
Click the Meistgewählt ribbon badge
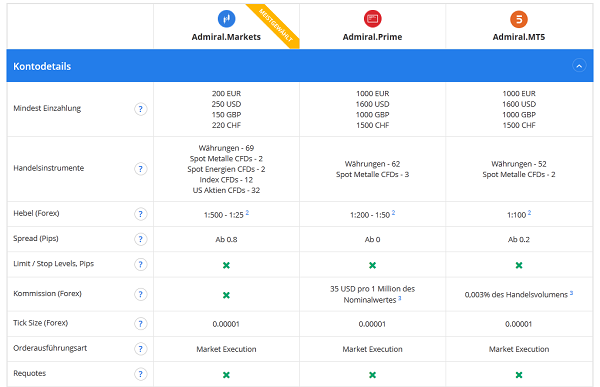276,25
